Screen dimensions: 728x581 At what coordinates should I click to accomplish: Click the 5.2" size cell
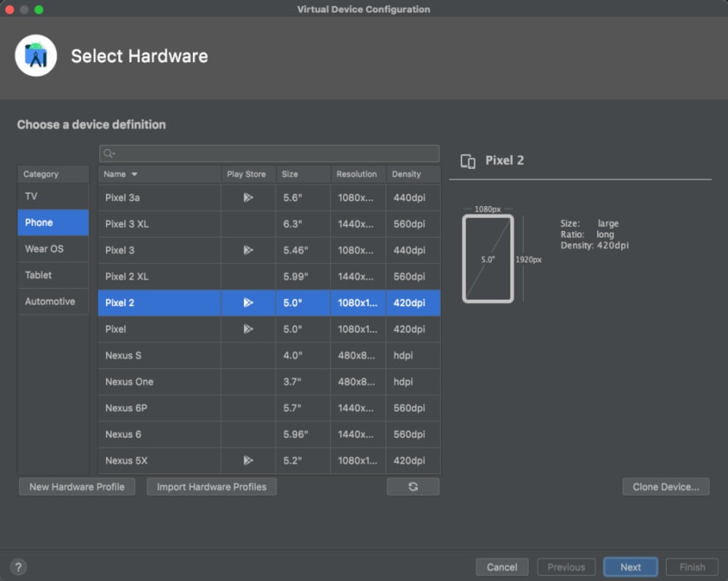pyautogui.click(x=303, y=461)
